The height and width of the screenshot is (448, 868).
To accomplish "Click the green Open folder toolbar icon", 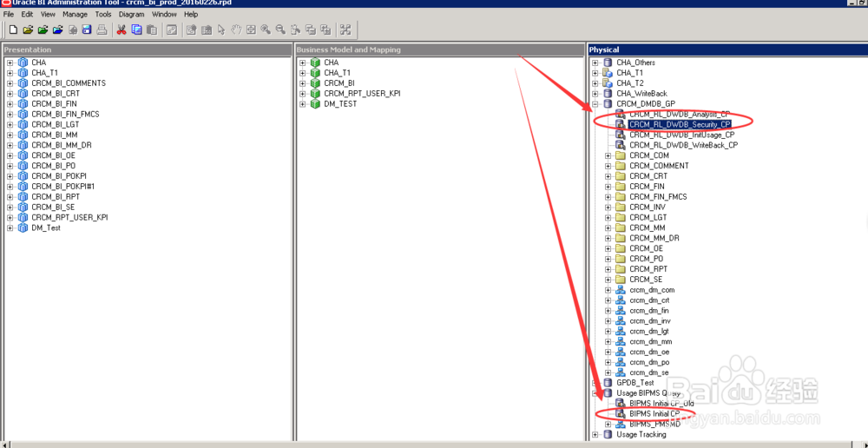I will point(43,30).
